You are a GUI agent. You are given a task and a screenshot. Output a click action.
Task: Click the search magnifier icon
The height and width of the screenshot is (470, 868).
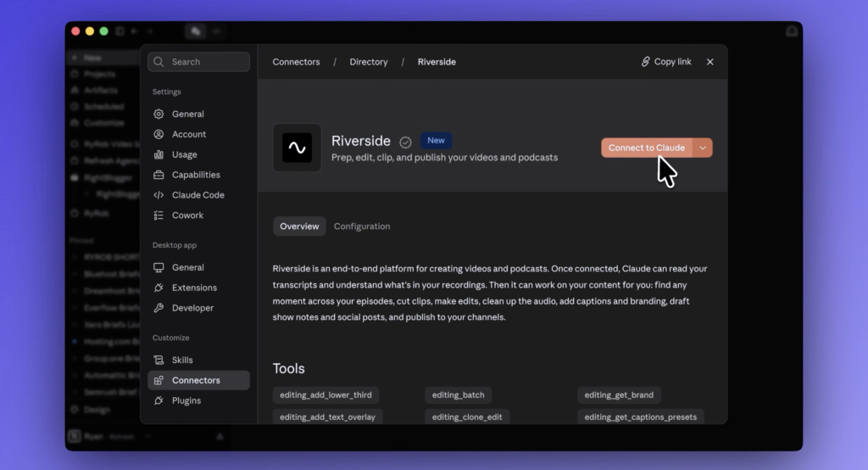(x=159, y=62)
